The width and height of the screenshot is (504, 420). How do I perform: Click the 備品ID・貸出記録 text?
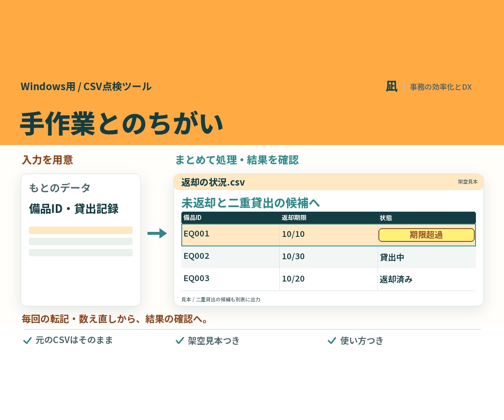click(74, 209)
